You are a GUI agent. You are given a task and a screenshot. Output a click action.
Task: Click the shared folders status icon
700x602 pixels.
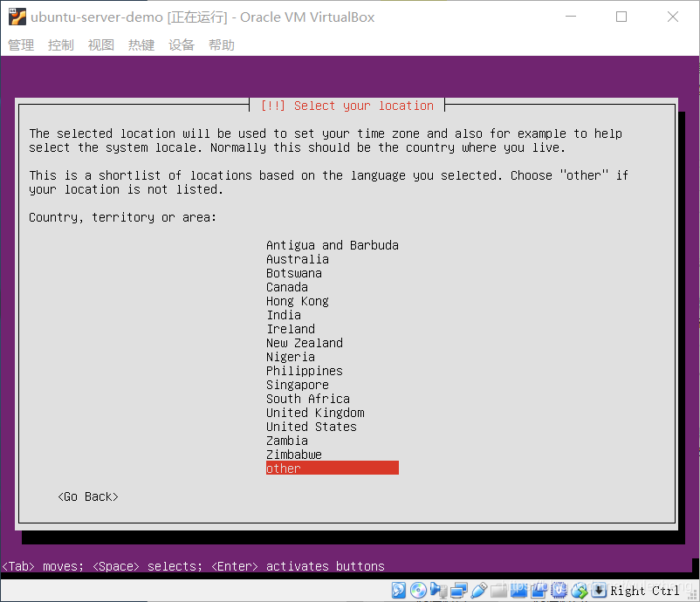[499, 591]
